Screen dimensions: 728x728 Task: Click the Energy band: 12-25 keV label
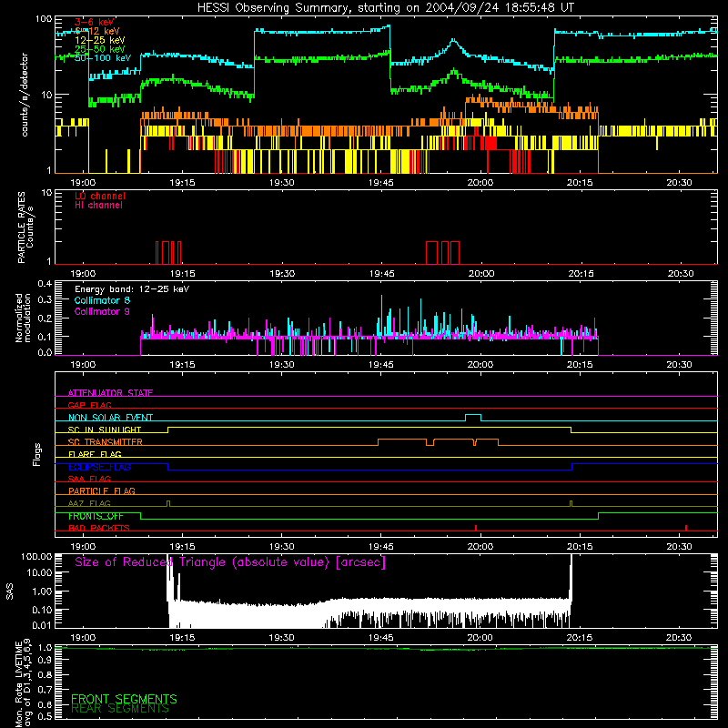132,289
